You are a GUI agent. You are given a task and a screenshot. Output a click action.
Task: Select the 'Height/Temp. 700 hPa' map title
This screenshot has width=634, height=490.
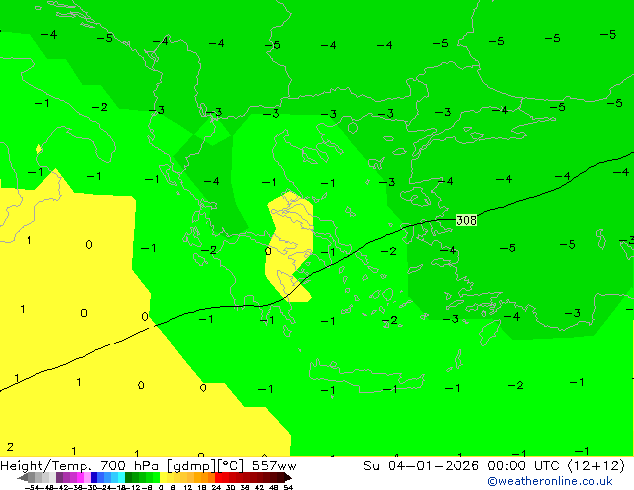[79, 466]
